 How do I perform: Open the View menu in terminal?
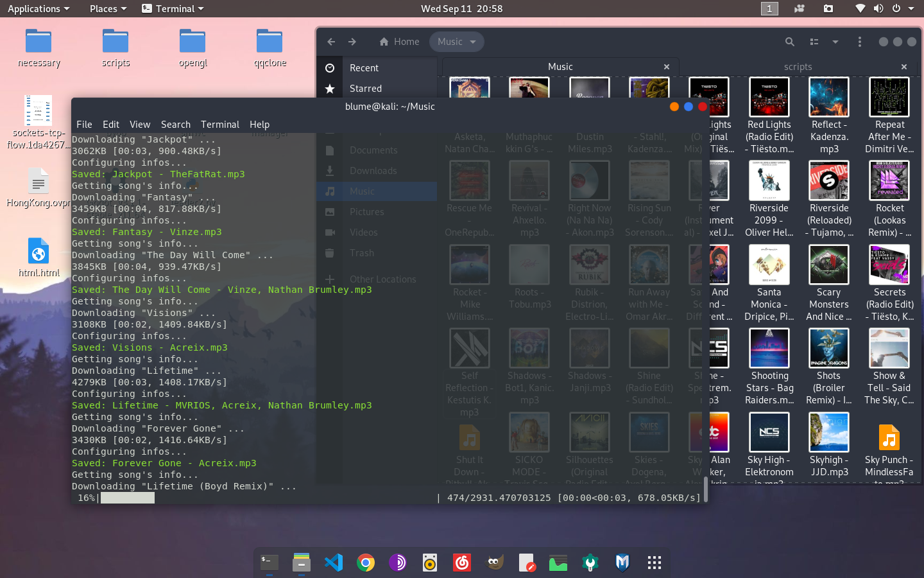[x=140, y=125]
